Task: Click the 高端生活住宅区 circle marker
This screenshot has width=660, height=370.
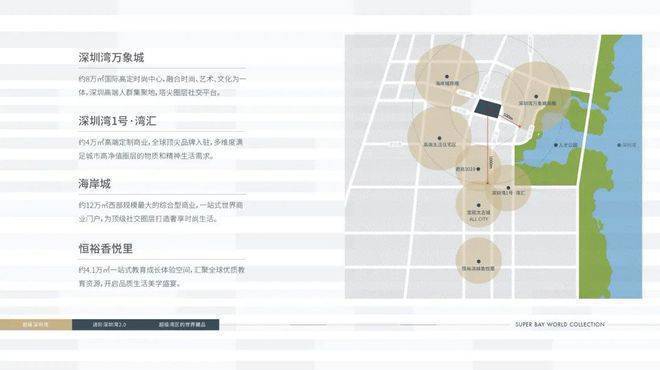Action: click(x=439, y=138)
